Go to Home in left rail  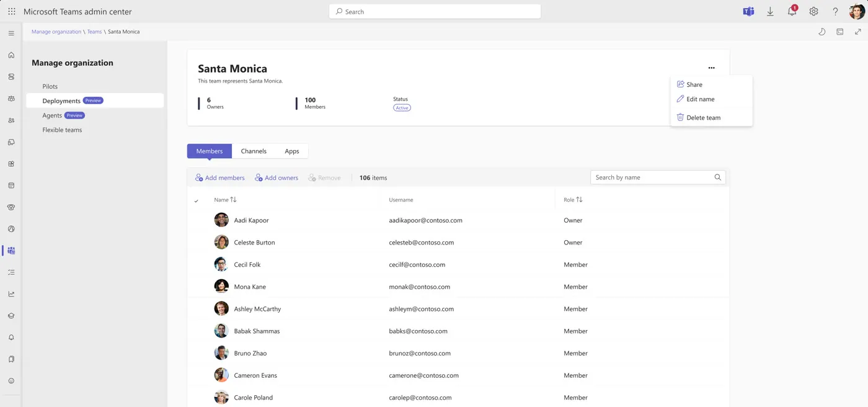pyautogui.click(x=11, y=55)
